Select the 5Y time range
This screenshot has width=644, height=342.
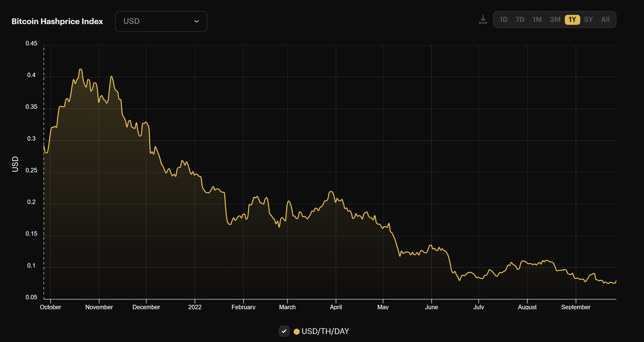588,19
